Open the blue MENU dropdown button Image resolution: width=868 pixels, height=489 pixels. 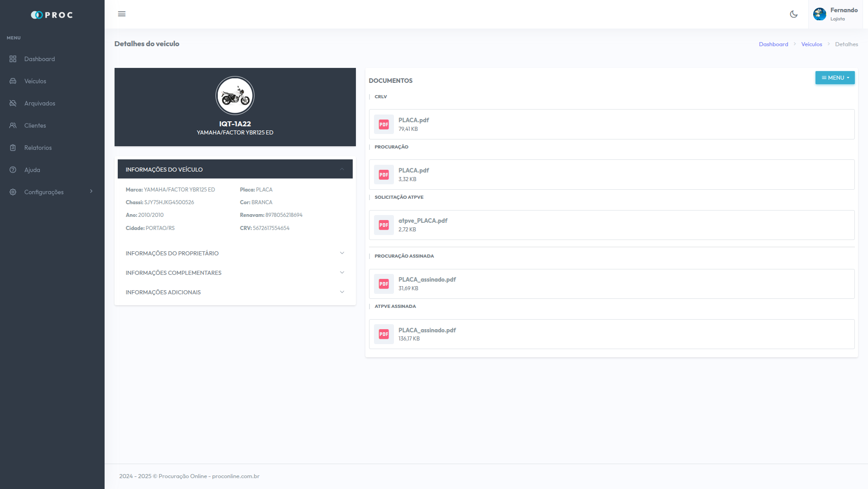pyautogui.click(x=834, y=78)
